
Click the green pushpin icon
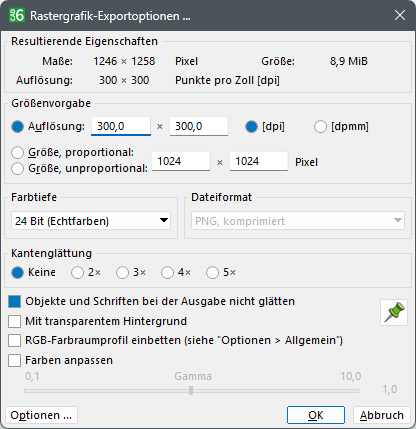(x=394, y=312)
